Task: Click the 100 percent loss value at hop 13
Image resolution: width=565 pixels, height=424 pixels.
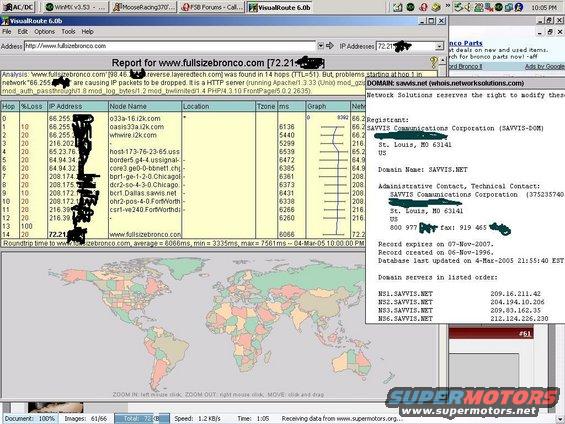Action: click(x=27, y=226)
